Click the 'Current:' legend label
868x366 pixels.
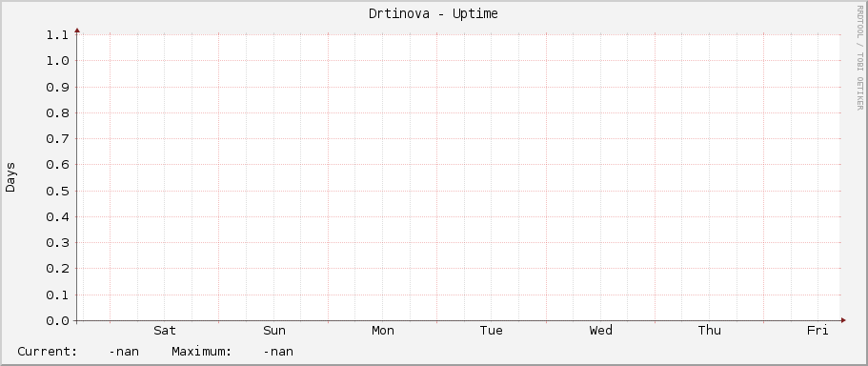point(48,352)
